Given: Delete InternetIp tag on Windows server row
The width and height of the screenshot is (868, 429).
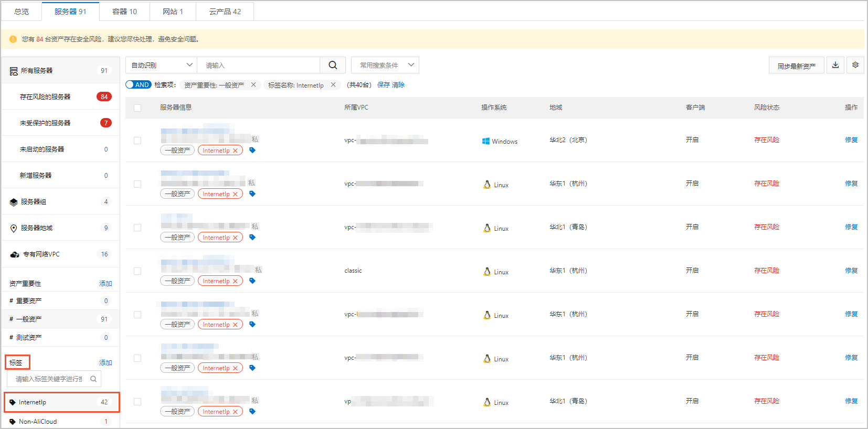Looking at the screenshot, I should [235, 151].
